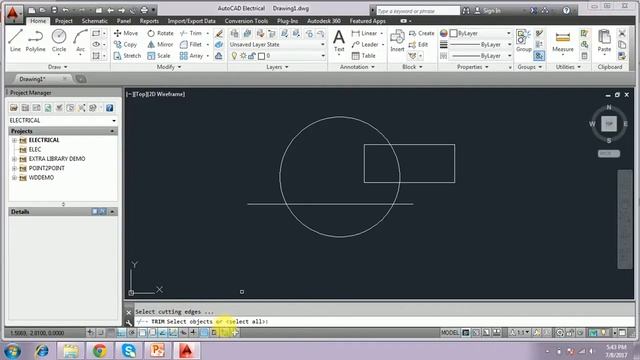This screenshot has width=640, height=360.
Task: Click the Copy tool
Action: [x=125, y=44]
